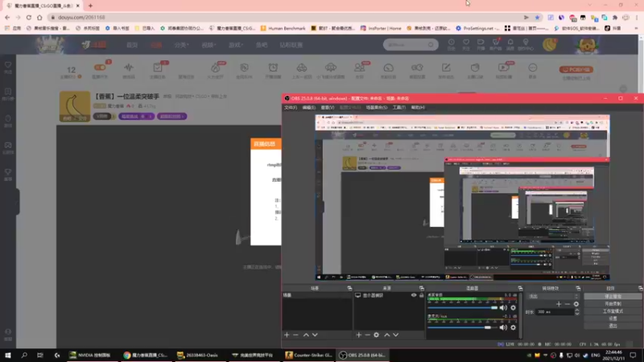Move scene down in OBS Scenes list
The width and height of the screenshot is (644, 362).
315,335
